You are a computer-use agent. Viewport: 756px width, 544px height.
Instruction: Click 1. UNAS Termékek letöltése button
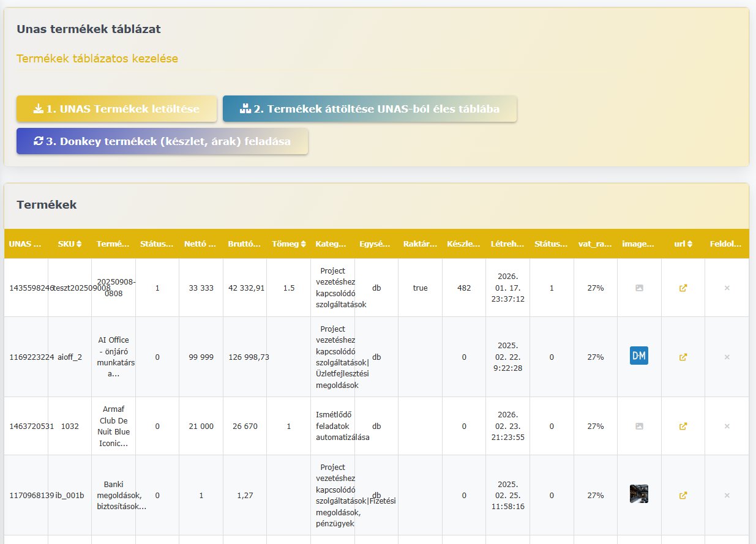pyautogui.click(x=116, y=109)
